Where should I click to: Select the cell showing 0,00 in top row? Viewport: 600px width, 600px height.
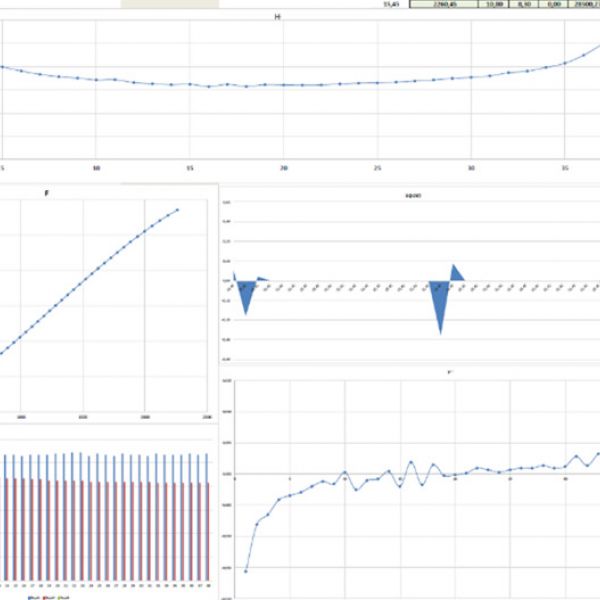pyautogui.click(x=548, y=5)
